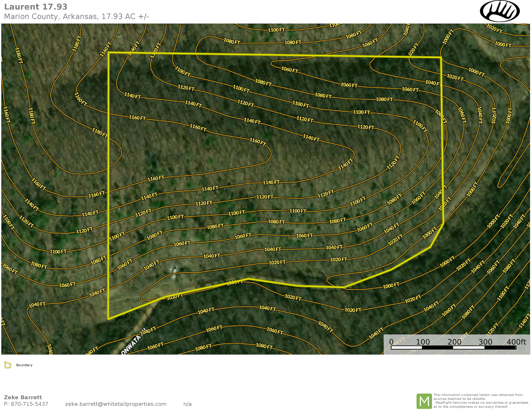The image size is (532, 411).
Task: Click the 200 label on scale bar
Action: point(454,342)
